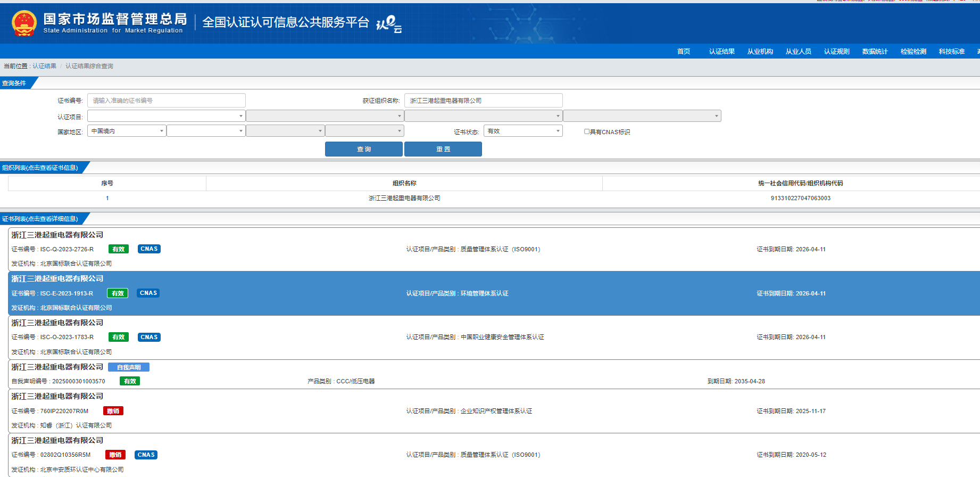Viewport: 980px width, 477px height.
Task: Click the 认e云 cloud logo icon
Action: pos(389,24)
